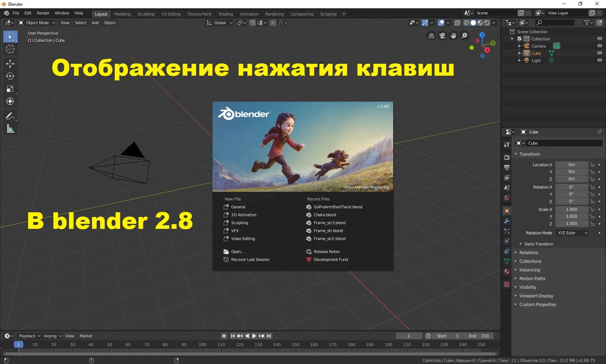Open the Material properties tab
Image resolution: width=606 pixels, height=364 pixels.
coord(507,271)
